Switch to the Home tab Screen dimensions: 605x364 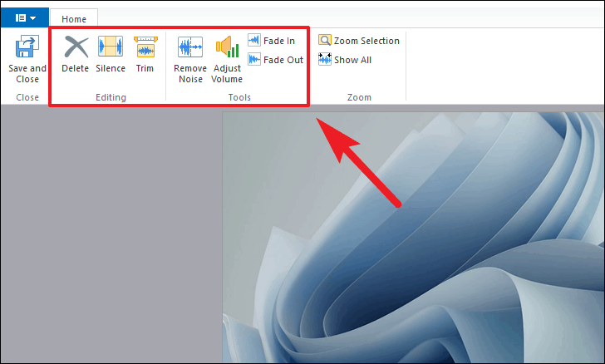(x=74, y=19)
